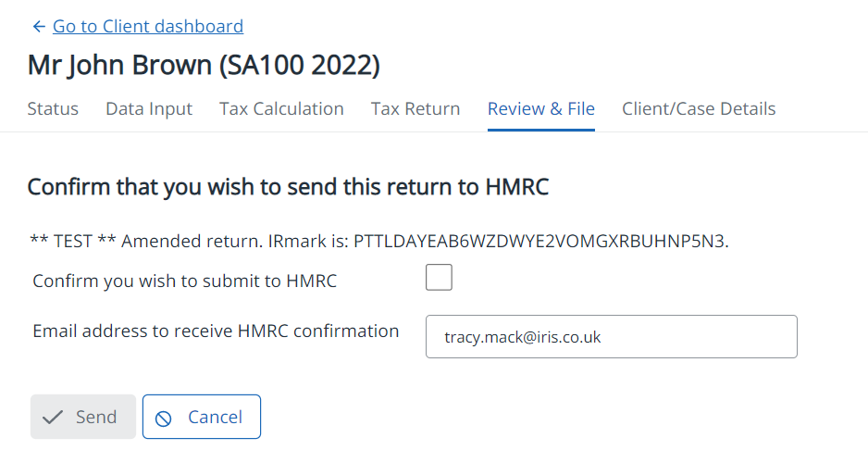Open the Tax Calculation tab
The height and width of the screenshot is (475, 868).
click(x=281, y=109)
